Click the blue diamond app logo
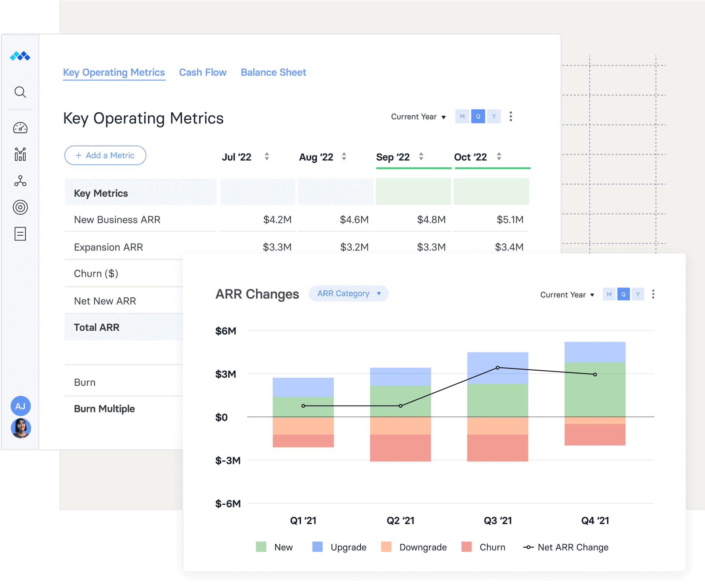Screen dimensions: 705x588 (20, 56)
